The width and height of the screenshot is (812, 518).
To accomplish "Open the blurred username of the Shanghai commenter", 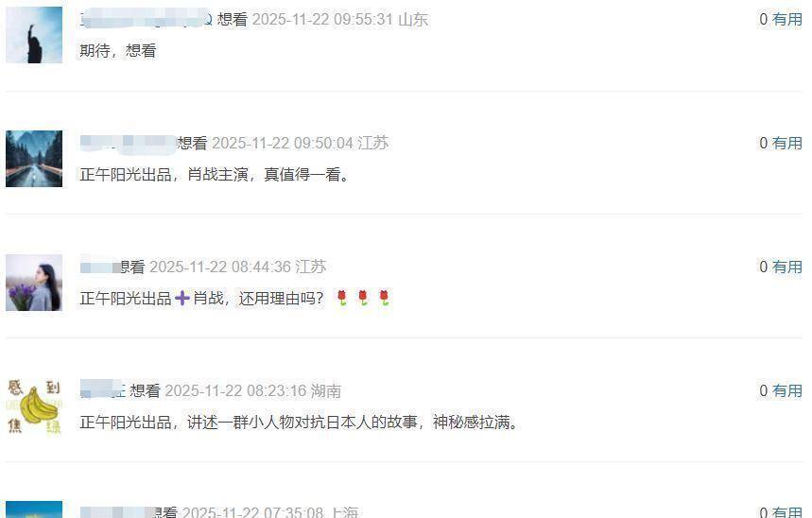I will (x=117, y=511).
